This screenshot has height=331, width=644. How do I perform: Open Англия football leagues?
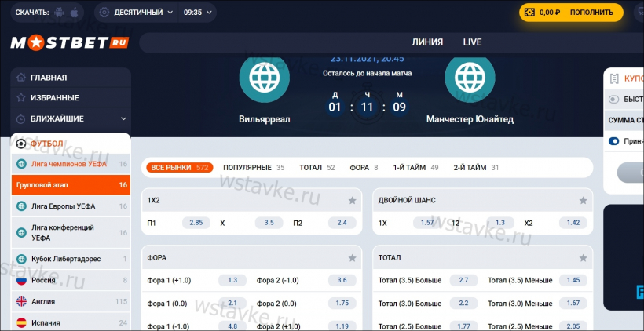(x=71, y=301)
